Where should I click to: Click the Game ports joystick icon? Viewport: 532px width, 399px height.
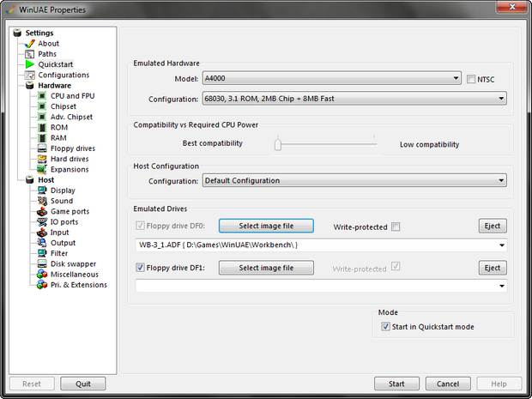point(42,211)
